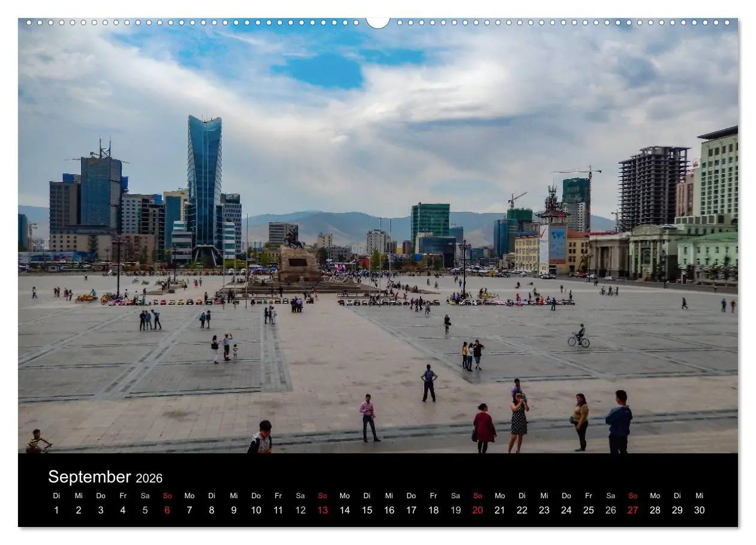
Task: Toggle the Sa column header
Action: tap(145, 496)
